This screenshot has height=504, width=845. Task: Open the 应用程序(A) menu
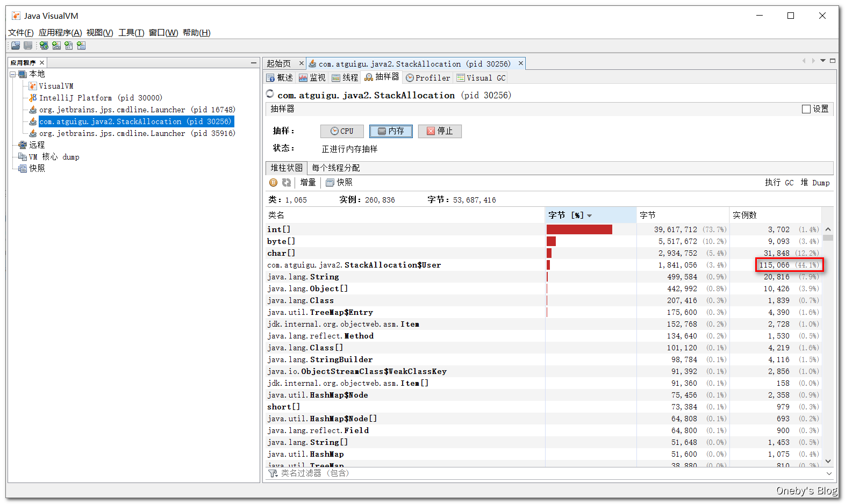(x=60, y=33)
